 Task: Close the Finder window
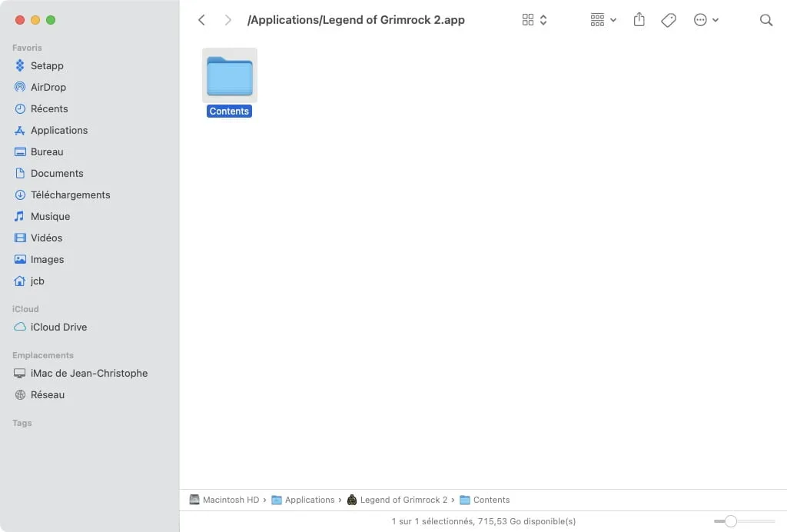20,20
